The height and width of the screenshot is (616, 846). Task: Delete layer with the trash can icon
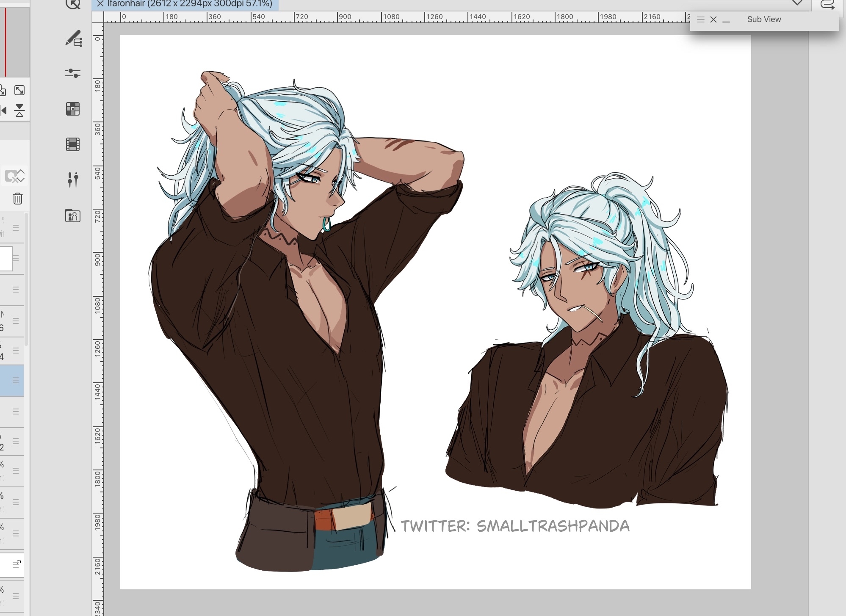click(x=17, y=199)
